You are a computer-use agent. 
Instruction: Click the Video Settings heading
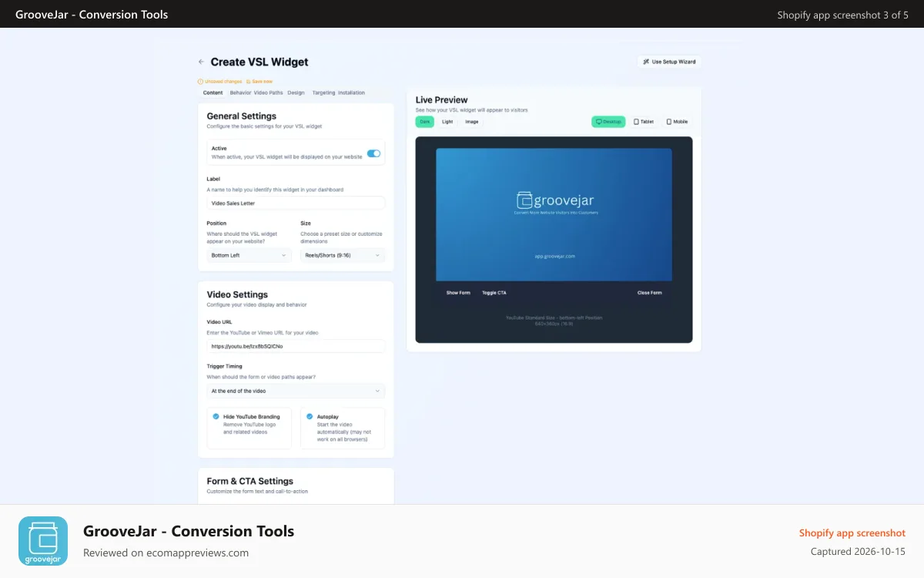(237, 294)
